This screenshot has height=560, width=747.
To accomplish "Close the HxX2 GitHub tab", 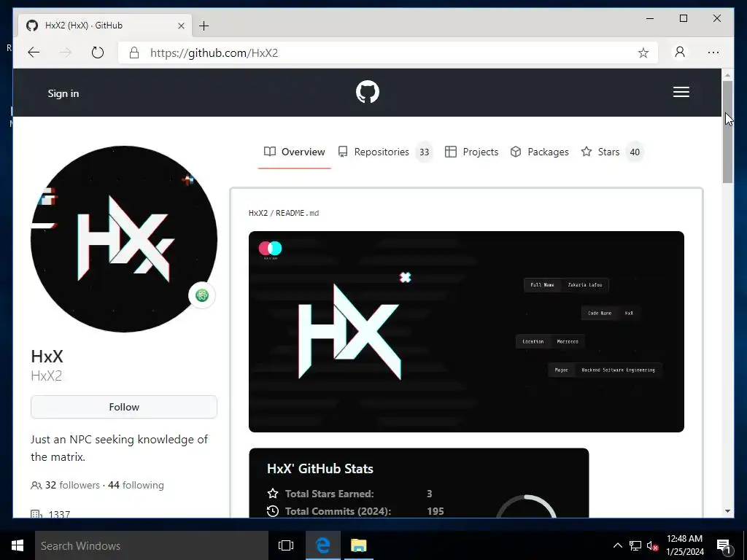I will click(x=181, y=26).
